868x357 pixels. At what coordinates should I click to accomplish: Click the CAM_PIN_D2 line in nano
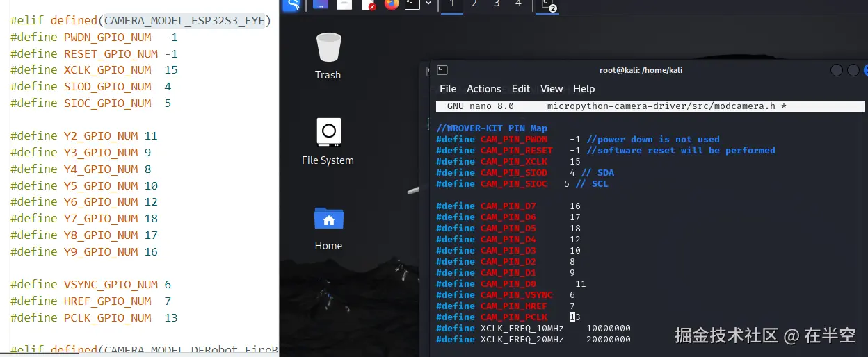[x=506, y=262]
